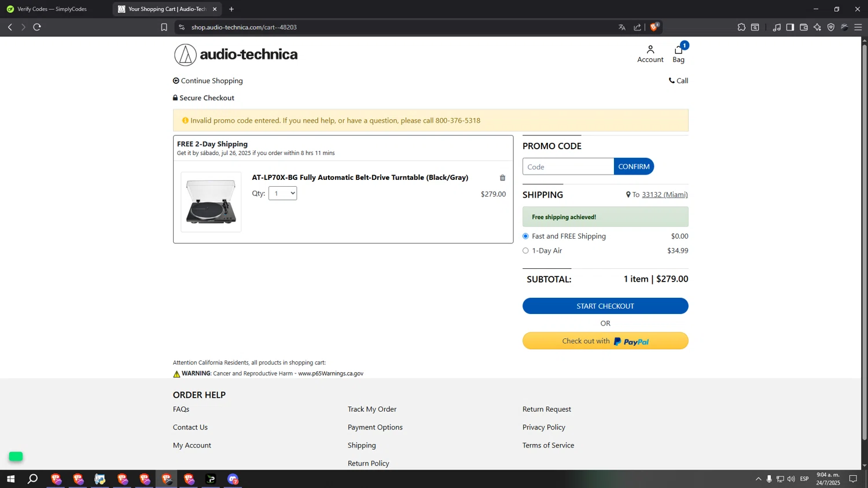The width and height of the screenshot is (868, 488).
Task: Check out with PayPal button
Action: (x=605, y=341)
